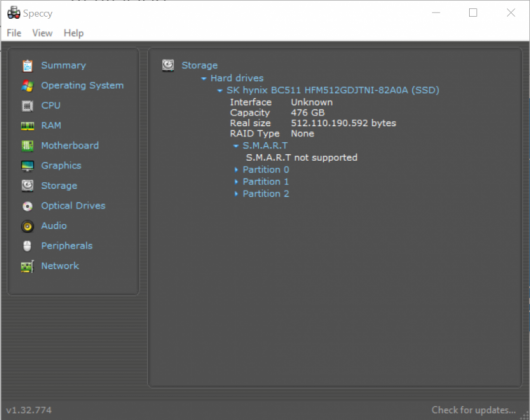530x420 pixels.
Task: Click the Interface 'Unknown' value
Action: click(x=312, y=102)
